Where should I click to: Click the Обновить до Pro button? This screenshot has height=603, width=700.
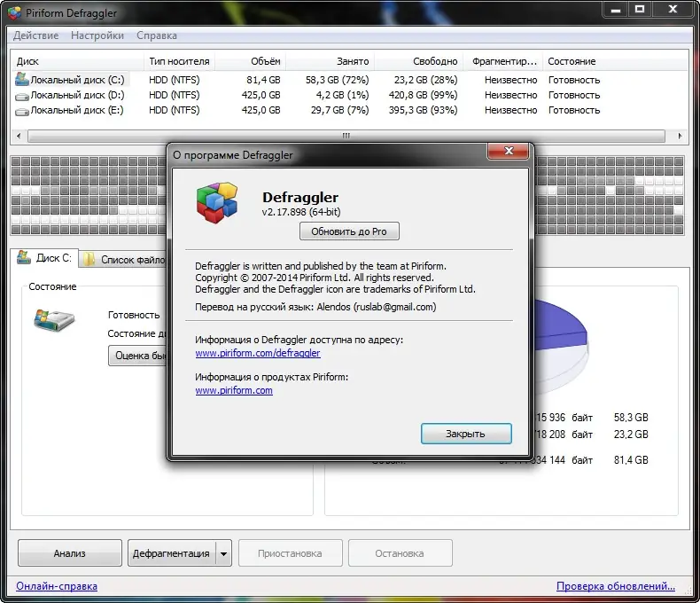(349, 231)
